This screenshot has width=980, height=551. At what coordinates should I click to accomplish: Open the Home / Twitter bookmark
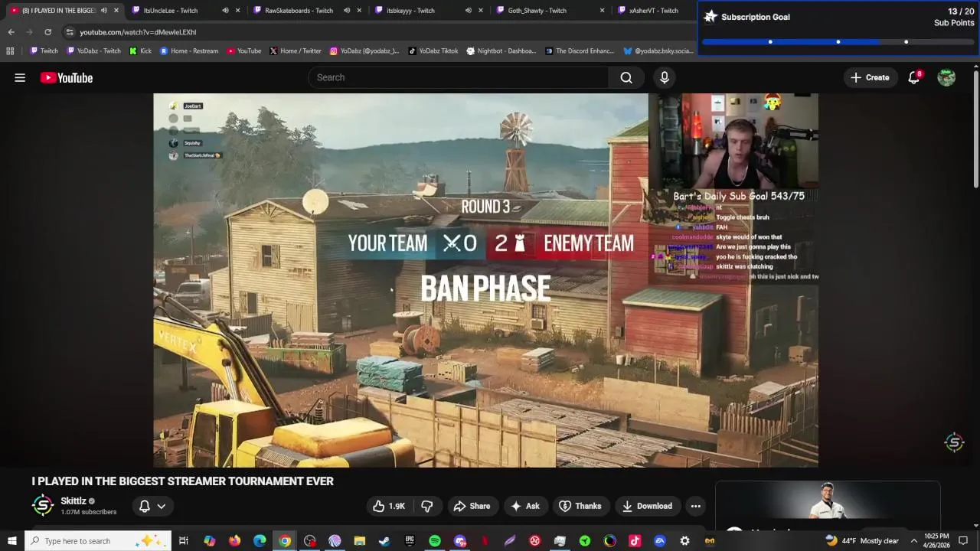tap(295, 51)
